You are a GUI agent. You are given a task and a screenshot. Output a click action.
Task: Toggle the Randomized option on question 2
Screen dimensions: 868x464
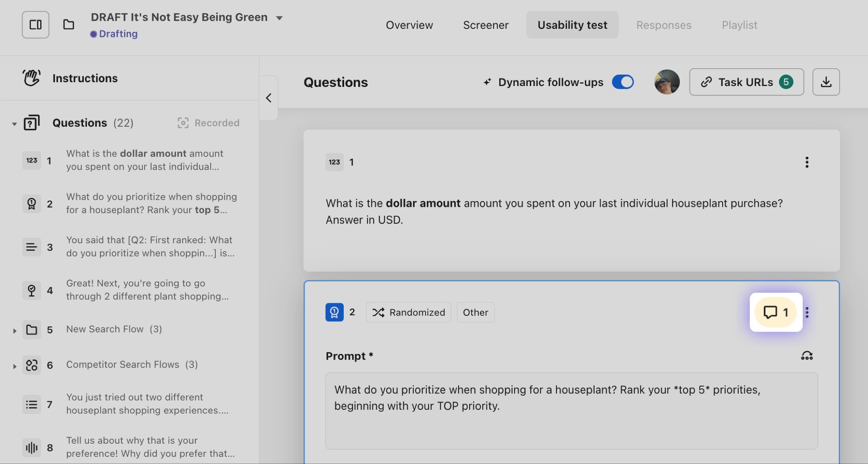click(409, 312)
